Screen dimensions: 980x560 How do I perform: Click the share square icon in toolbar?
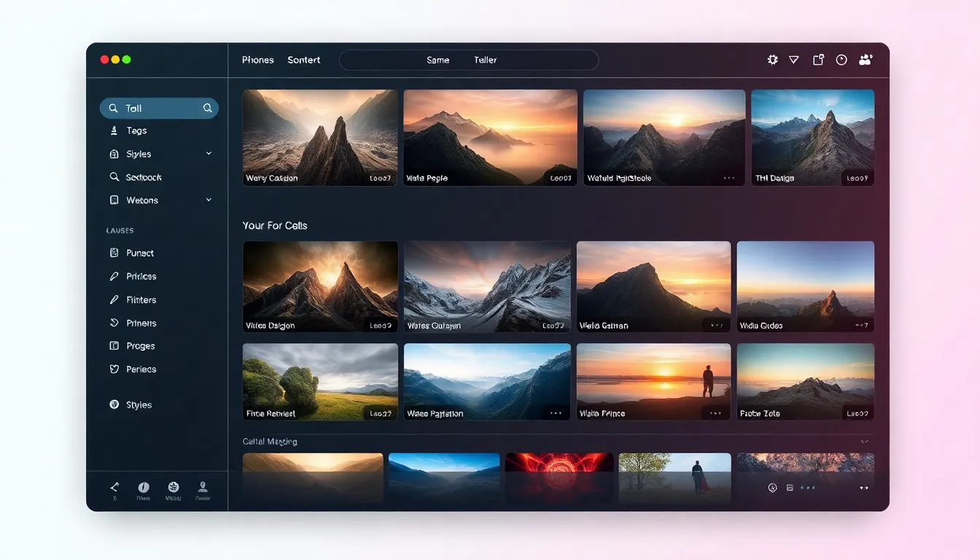(818, 60)
